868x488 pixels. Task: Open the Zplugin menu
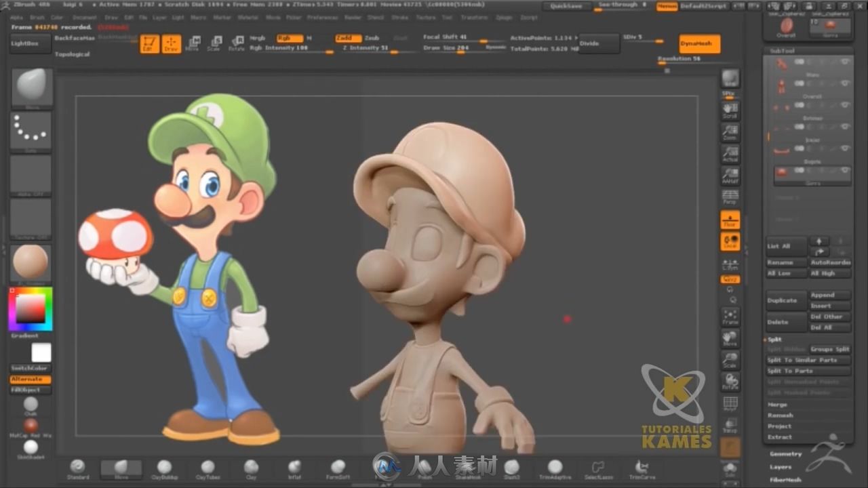504,17
